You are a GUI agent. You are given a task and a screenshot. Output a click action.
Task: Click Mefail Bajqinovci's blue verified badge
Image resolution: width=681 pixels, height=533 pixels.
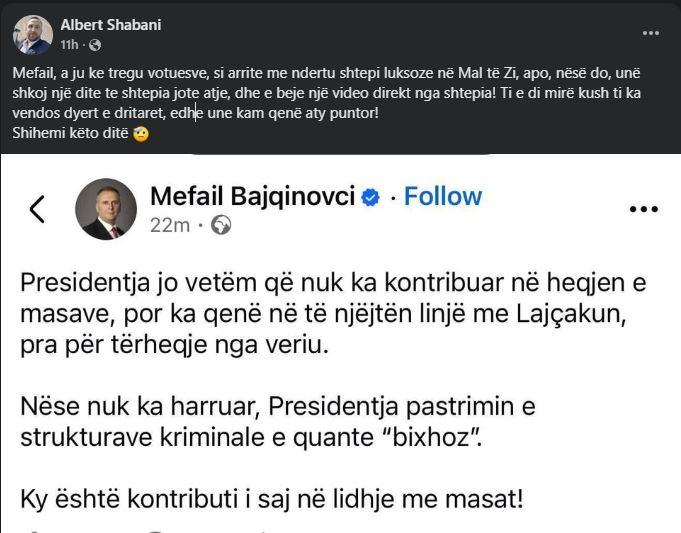pos(370,197)
